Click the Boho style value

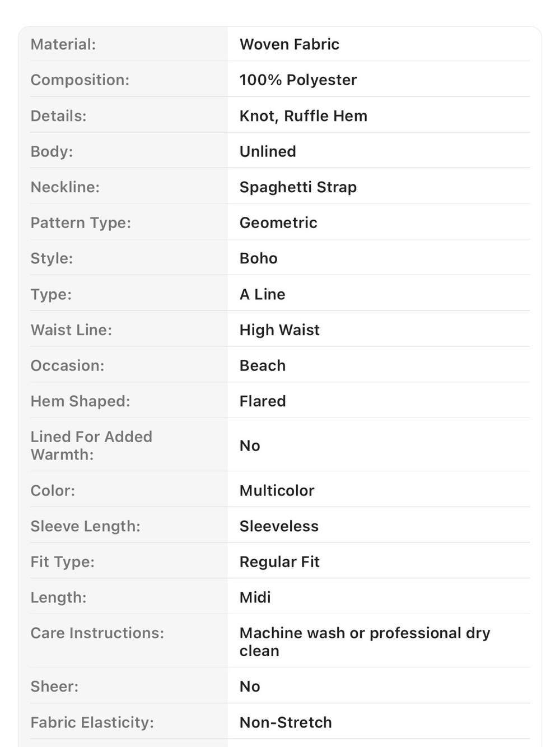tap(259, 258)
